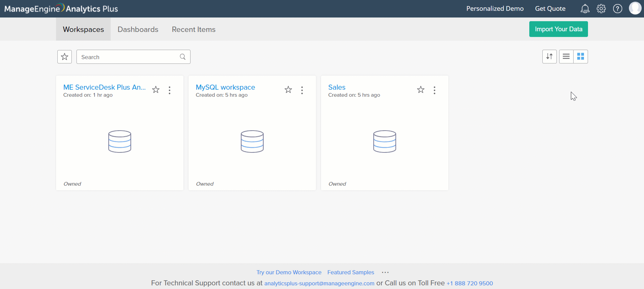Click the help question mark icon
This screenshot has height=289, width=644.
[x=618, y=9]
